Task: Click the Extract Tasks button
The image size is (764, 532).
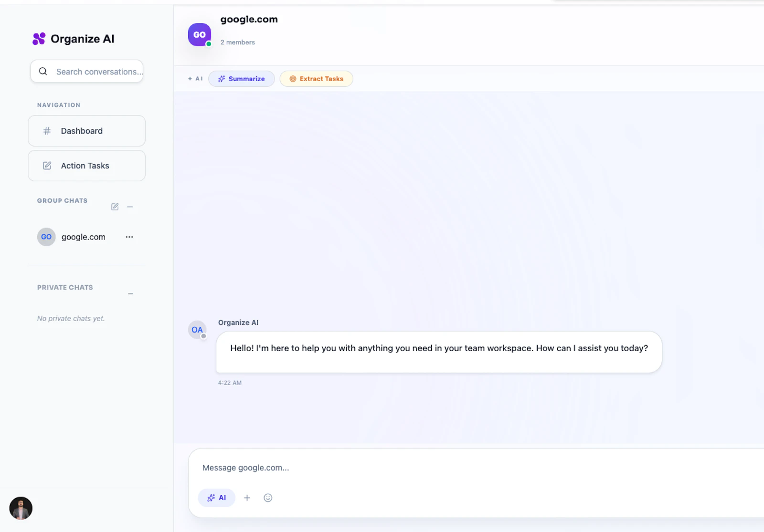Action: click(316, 79)
